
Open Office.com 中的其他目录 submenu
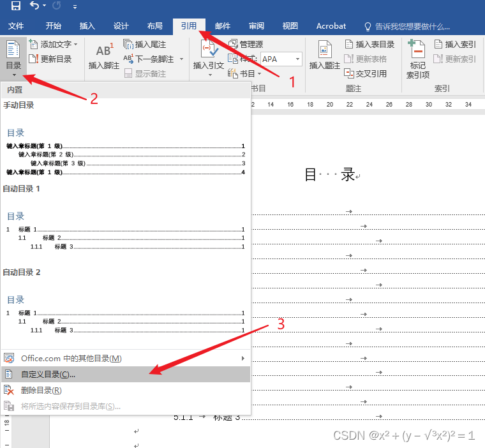(x=125, y=358)
